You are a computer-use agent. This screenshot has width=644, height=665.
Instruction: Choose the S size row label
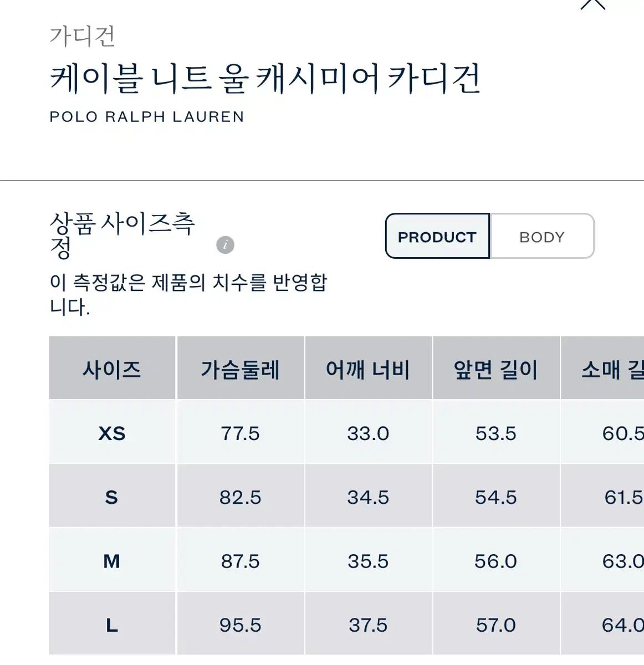(112, 497)
